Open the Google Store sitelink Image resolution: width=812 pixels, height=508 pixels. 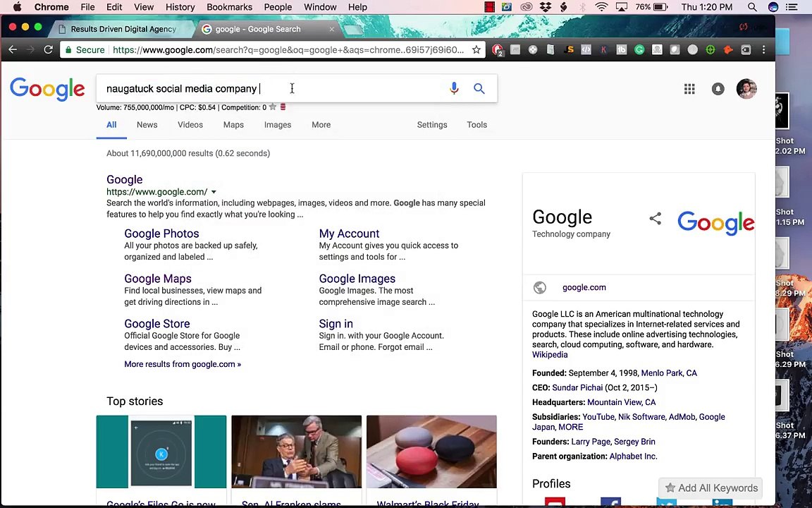(x=157, y=323)
